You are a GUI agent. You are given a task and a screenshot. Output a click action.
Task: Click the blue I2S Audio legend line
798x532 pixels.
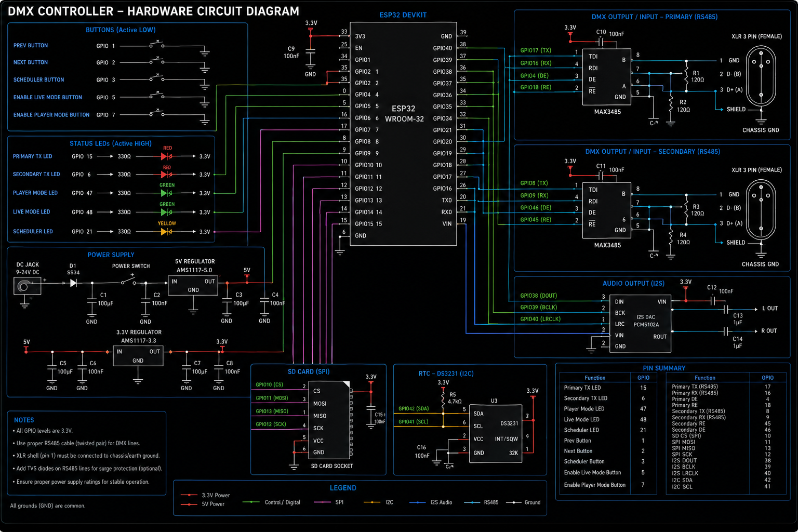coord(418,502)
